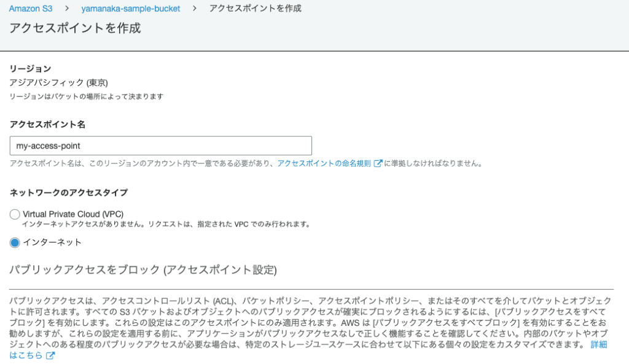Open the external link icon beside 命名規則
The height and width of the screenshot is (364, 629).
pyautogui.click(x=378, y=163)
